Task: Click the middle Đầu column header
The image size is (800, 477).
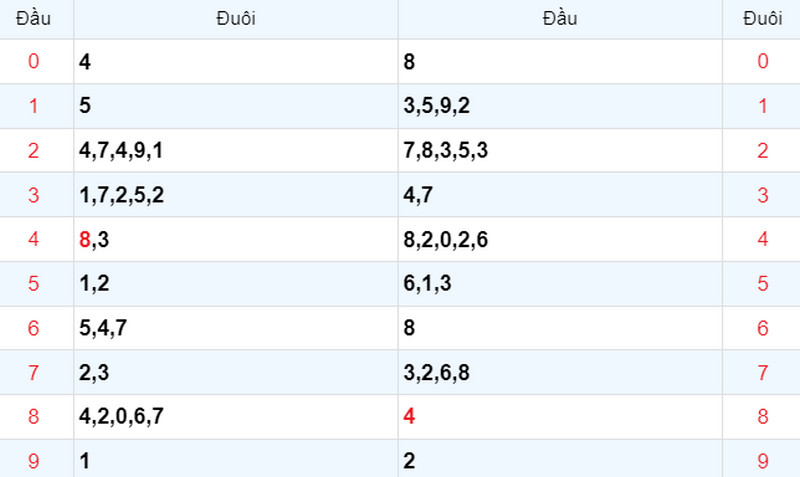Action: click(560, 19)
